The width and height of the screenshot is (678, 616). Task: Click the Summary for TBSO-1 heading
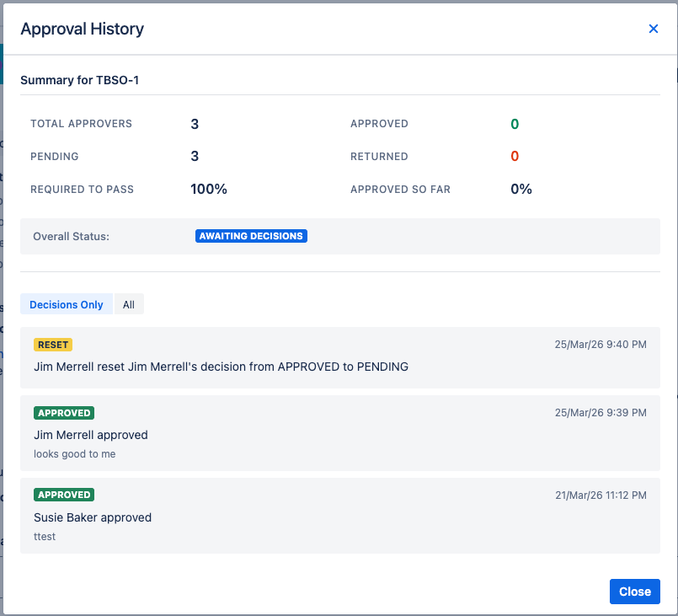coord(80,80)
